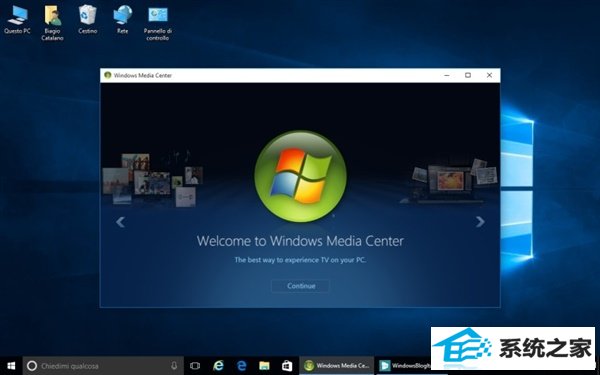Go to the previous Media Center slide arrow
The width and height of the screenshot is (600, 375).
tap(121, 222)
